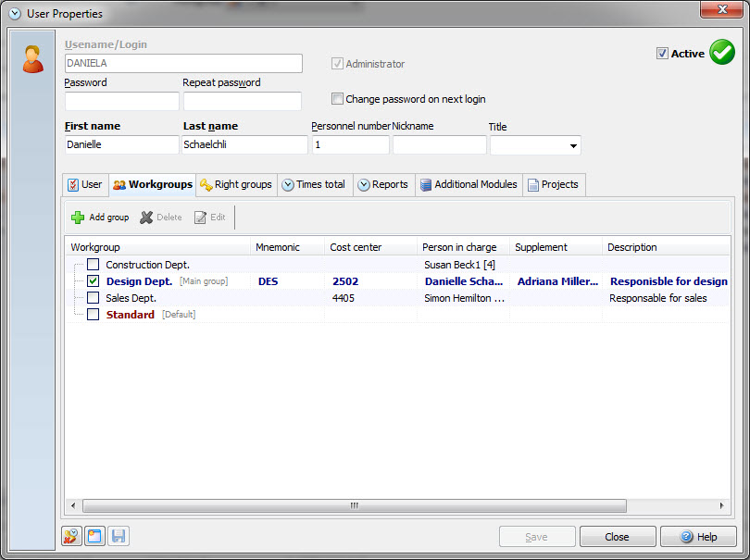Tick the Construction Dept. workgroup checkbox
750x560 pixels.
[93, 265]
